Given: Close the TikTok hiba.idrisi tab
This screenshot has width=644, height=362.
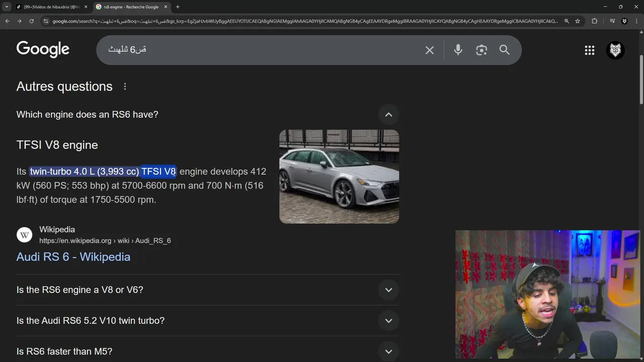Looking at the screenshot, I should click(x=86, y=7).
